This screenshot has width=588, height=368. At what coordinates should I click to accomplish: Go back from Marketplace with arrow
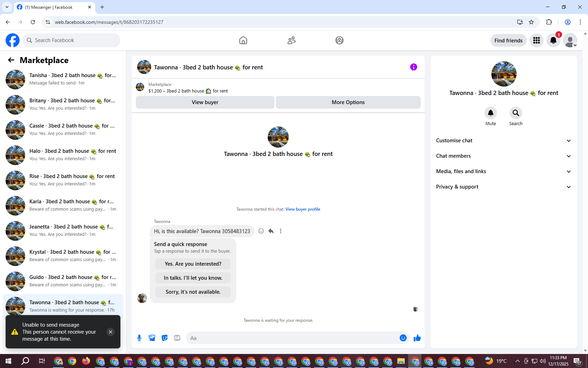(11, 60)
